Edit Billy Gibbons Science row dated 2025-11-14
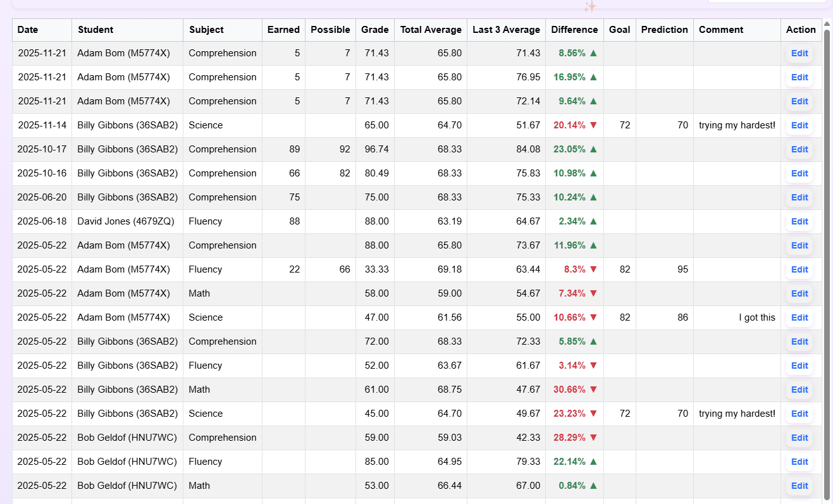The width and height of the screenshot is (833, 504). click(x=799, y=125)
